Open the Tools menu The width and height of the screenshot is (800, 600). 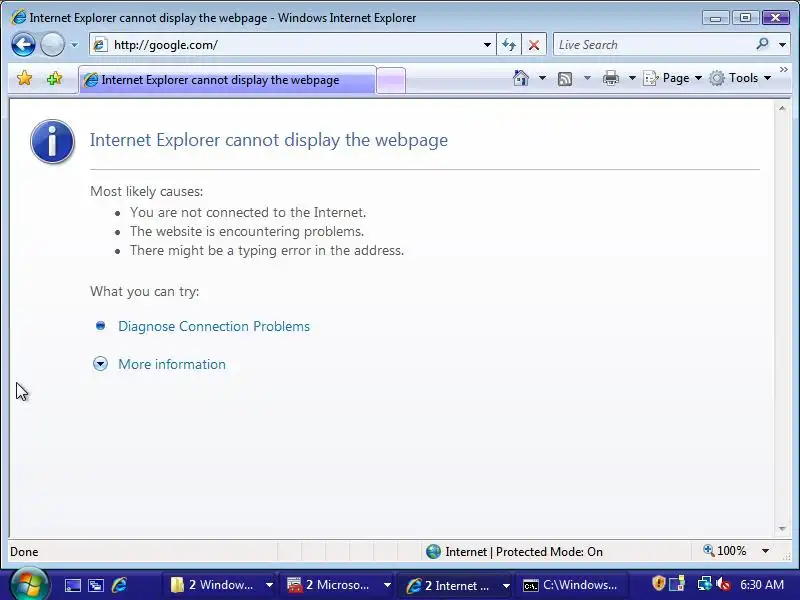pyautogui.click(x=740, y=78)
